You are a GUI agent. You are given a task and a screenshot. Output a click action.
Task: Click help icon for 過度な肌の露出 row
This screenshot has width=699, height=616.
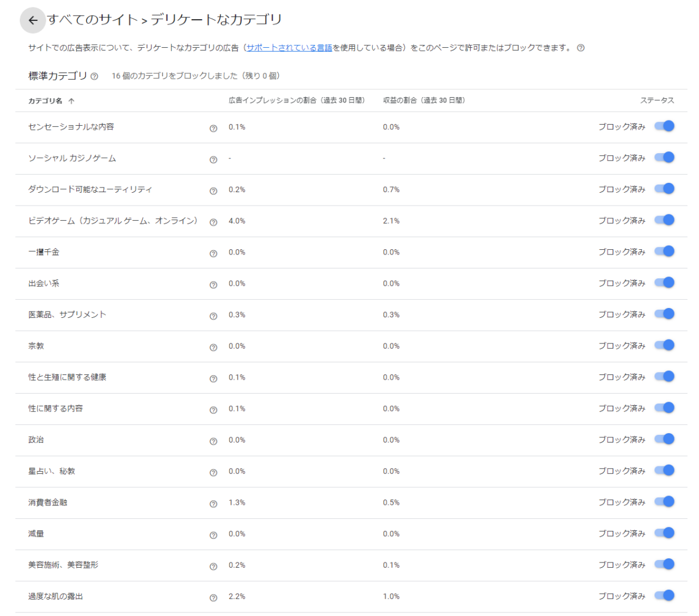click(x=213, y=597)
